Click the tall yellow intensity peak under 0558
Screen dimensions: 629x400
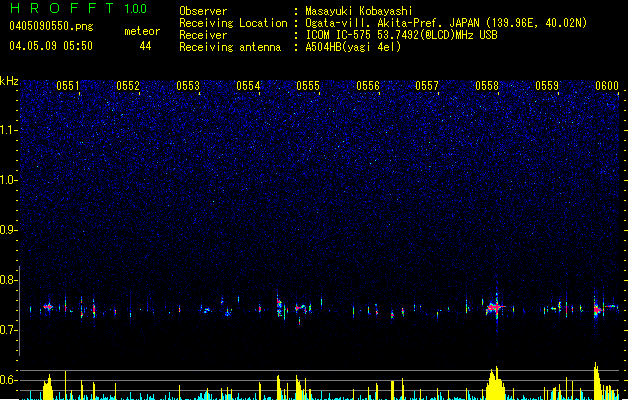[x=495, y=384]
